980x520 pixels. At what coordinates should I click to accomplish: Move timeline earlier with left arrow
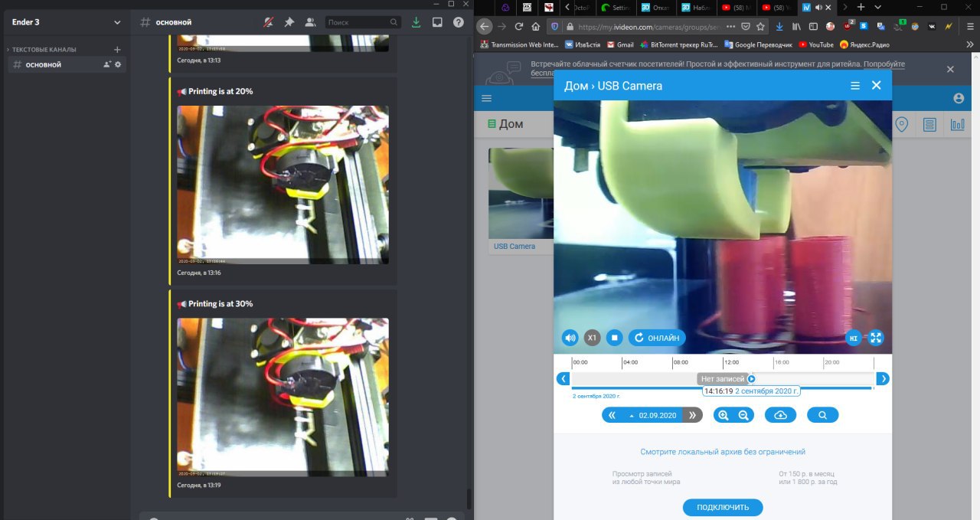563,378
